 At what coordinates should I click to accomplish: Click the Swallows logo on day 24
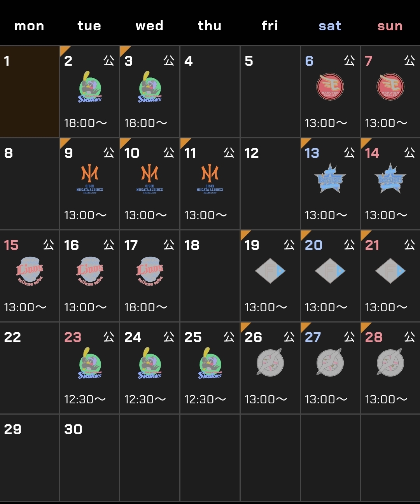(150, 363)
